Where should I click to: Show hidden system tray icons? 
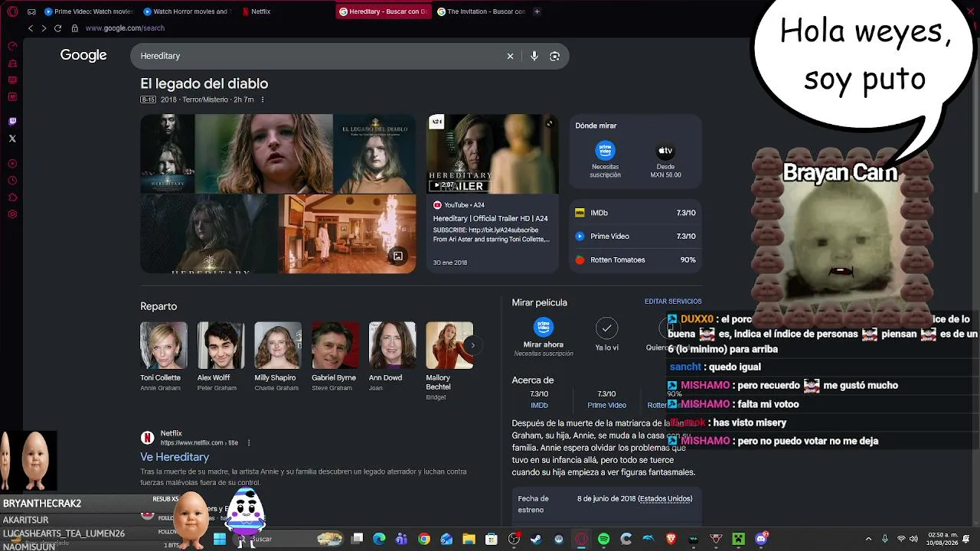coord(868,539)
